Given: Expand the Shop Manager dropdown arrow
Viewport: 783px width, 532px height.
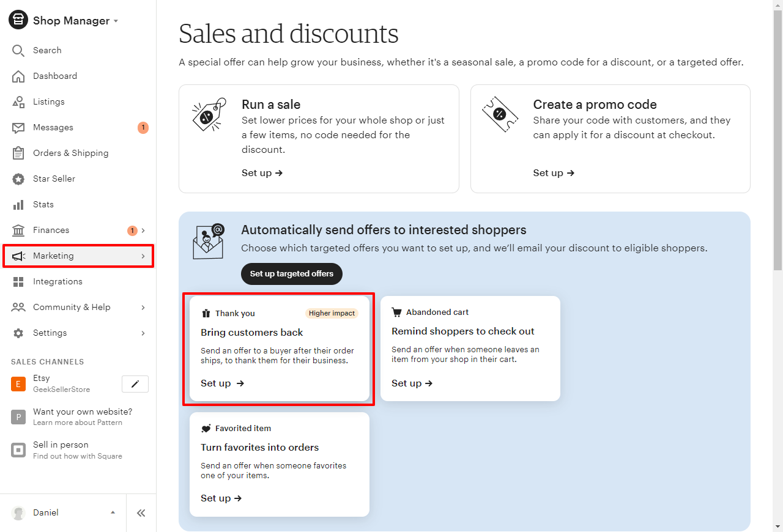Looking at the screenshot, I should (x=116, y=21).
